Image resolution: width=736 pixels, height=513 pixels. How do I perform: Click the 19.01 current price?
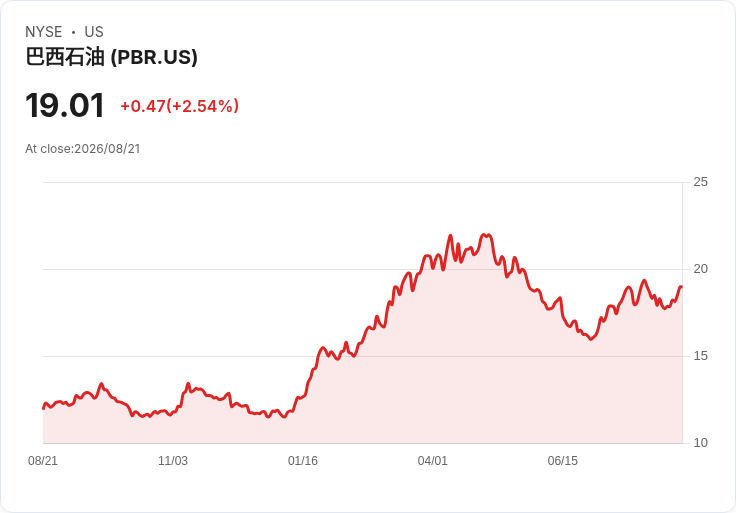pos(65,106)
